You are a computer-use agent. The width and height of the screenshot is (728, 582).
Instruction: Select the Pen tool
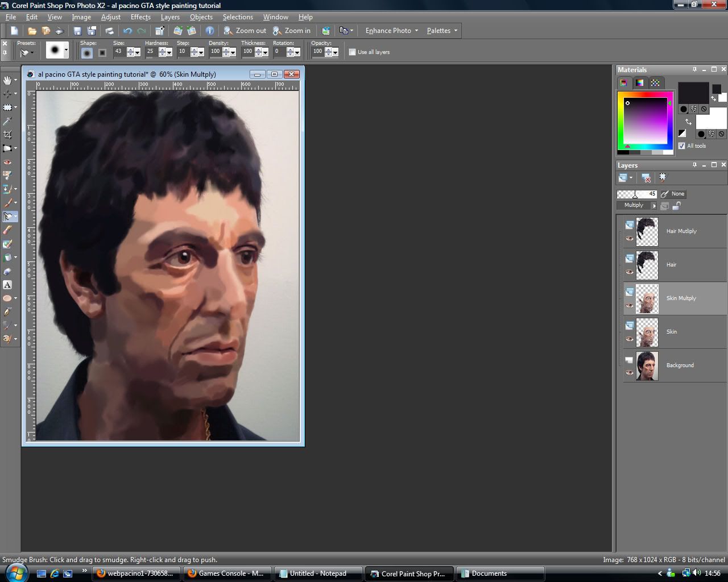coord(7,312)
